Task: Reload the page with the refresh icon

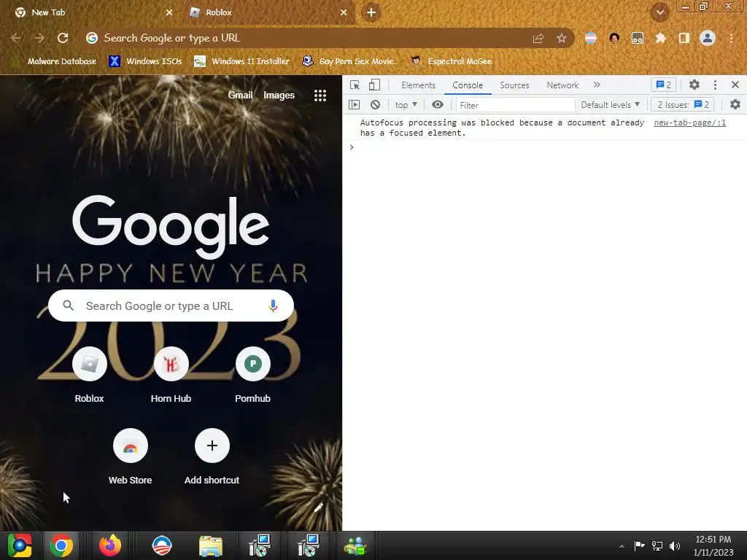Action: [63, 38]
